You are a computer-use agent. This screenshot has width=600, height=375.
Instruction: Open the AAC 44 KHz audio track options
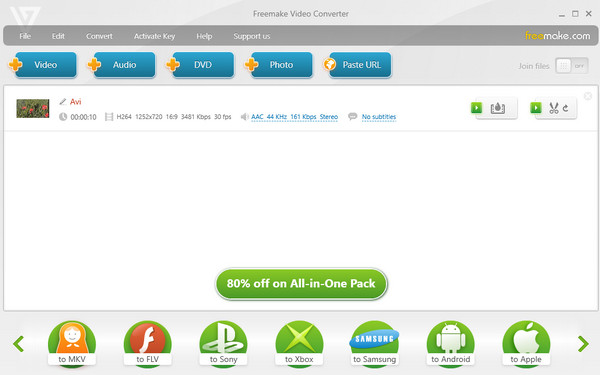[x=294, y=117]
